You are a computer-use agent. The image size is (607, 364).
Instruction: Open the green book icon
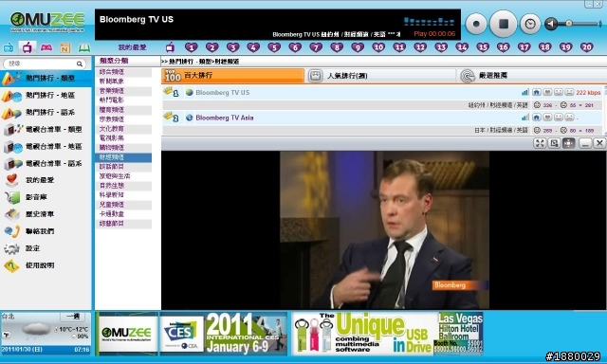84,48
